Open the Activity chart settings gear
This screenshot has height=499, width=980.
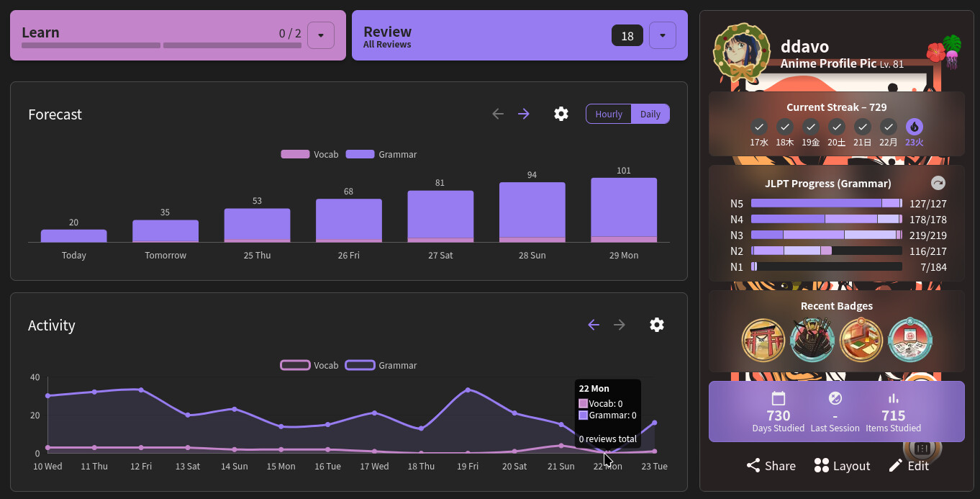point(656,325)
